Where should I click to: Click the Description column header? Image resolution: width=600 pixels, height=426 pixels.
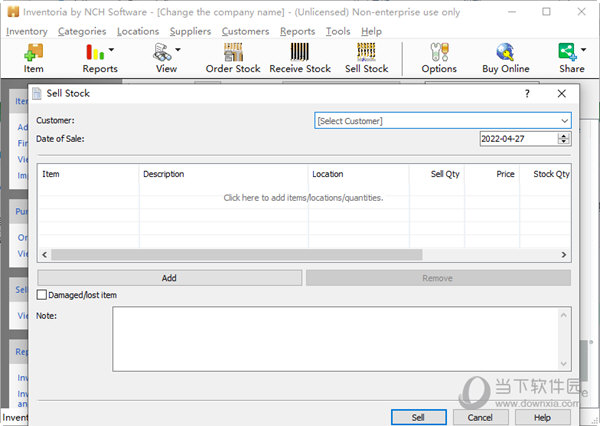[223, 174]
